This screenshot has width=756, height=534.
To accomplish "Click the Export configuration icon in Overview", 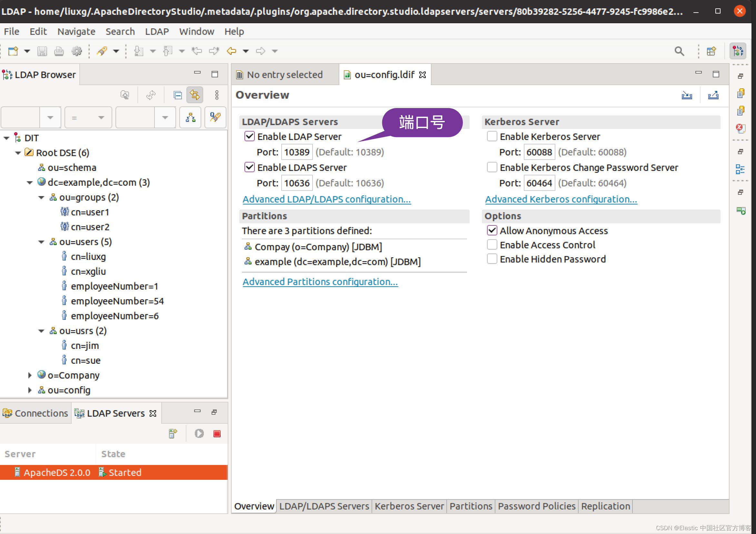I will (713, 95).
